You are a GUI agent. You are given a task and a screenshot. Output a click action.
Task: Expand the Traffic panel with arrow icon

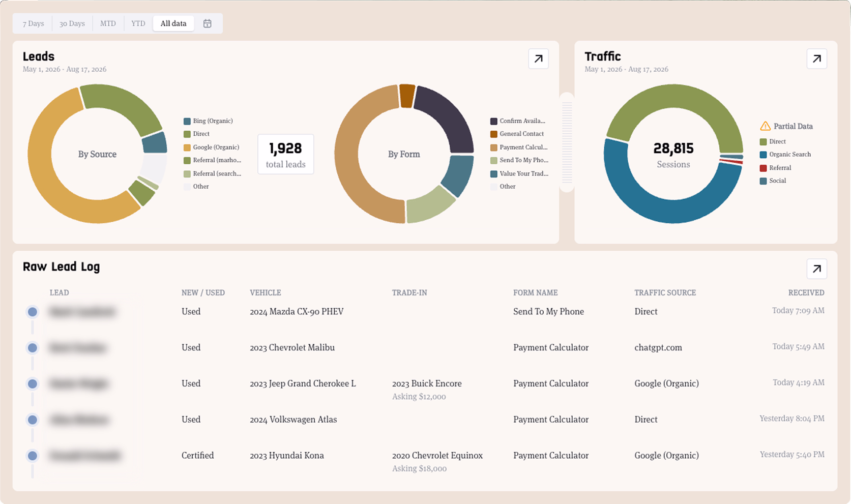816,59
